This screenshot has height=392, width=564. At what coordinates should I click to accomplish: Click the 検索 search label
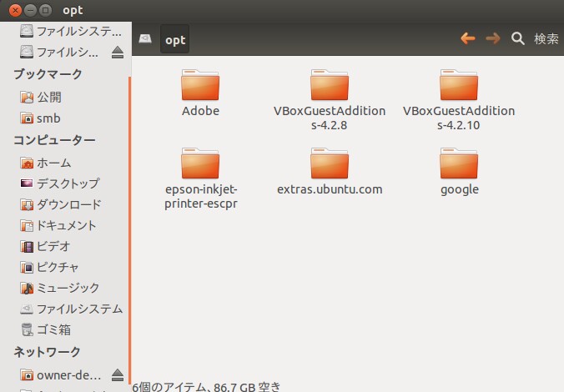pyautogui.click(x=546, y=38)
